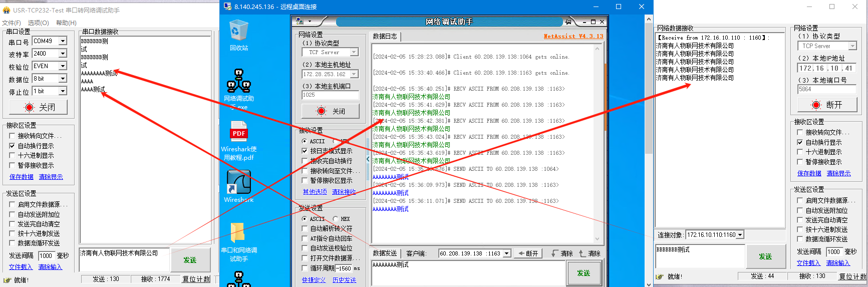
Task: Open 文件(F) menu
Action: pyautogui.click(x=12, y=23)
